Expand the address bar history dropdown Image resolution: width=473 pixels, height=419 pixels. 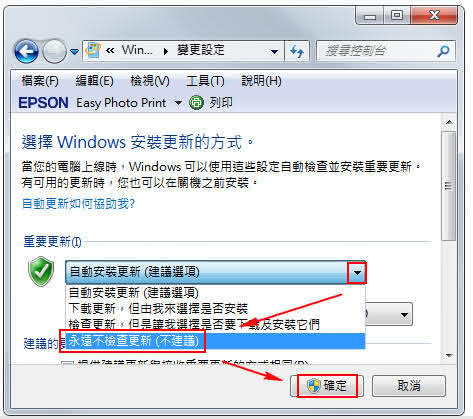point(274,52)
